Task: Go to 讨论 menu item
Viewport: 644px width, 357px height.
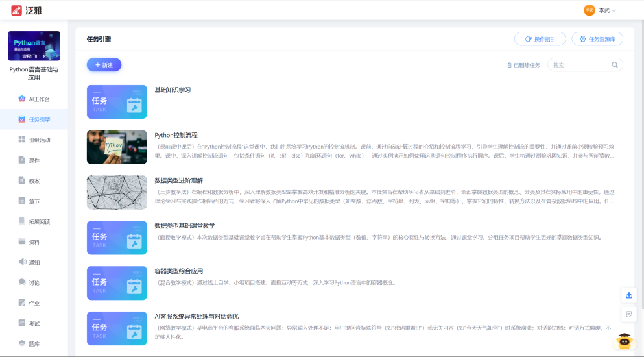Action: (x=34, y=283)
